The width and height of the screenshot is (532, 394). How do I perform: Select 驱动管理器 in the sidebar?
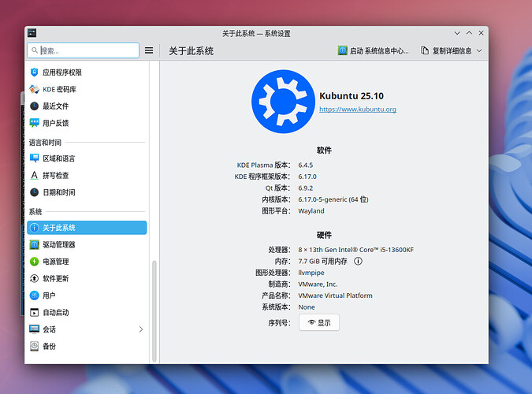click(x=59, y=245)
